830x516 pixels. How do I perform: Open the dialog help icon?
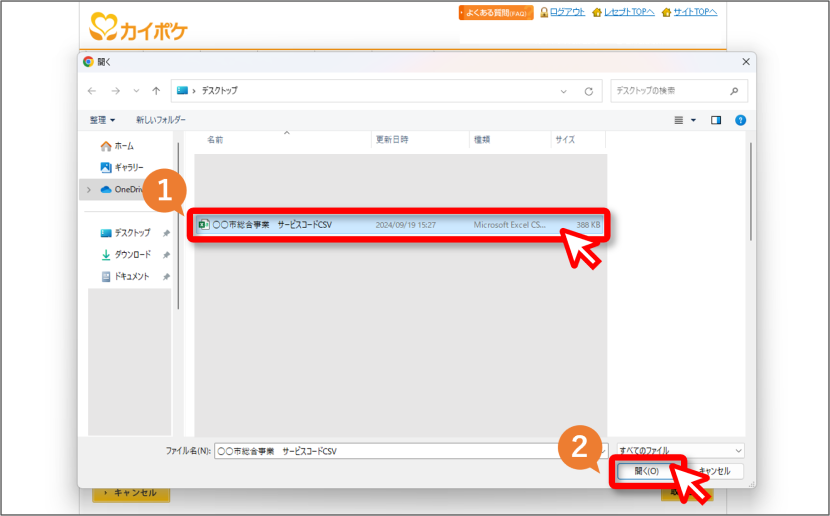point(741,120)
